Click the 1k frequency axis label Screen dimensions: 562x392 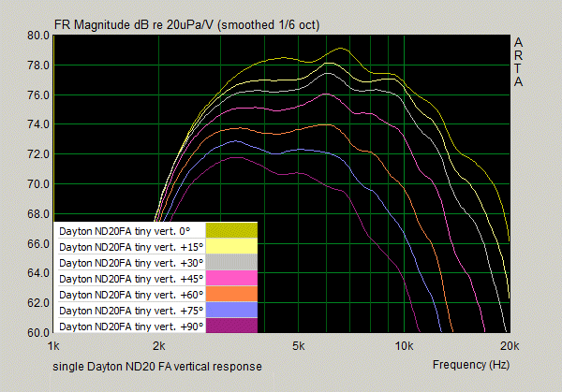[x=53, y=346]
